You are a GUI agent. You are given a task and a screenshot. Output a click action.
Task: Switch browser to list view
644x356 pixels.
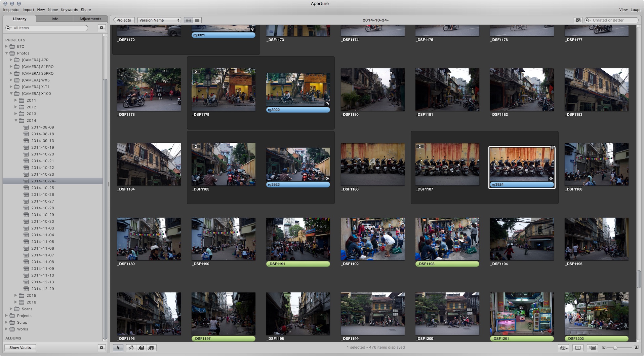click(197, 20)
